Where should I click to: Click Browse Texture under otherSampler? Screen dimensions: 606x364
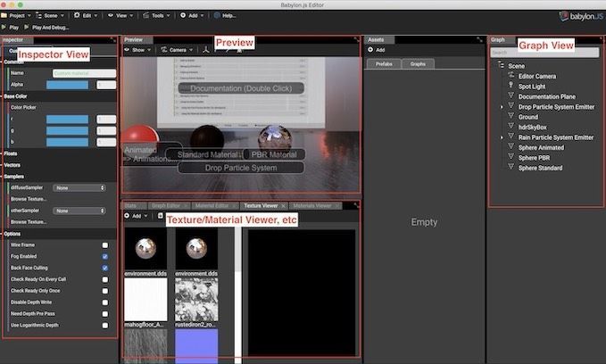29,222
